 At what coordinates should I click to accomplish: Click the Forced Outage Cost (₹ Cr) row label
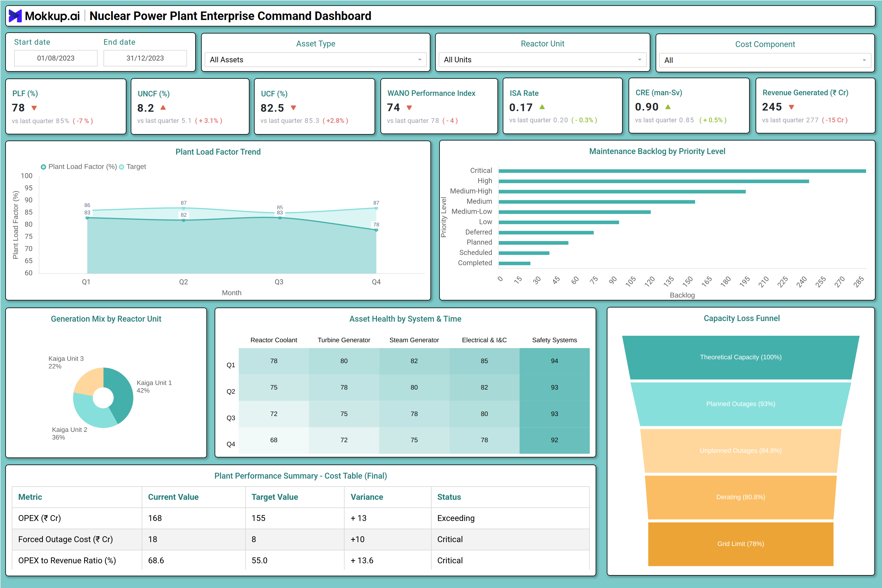(x=66, y=539)
